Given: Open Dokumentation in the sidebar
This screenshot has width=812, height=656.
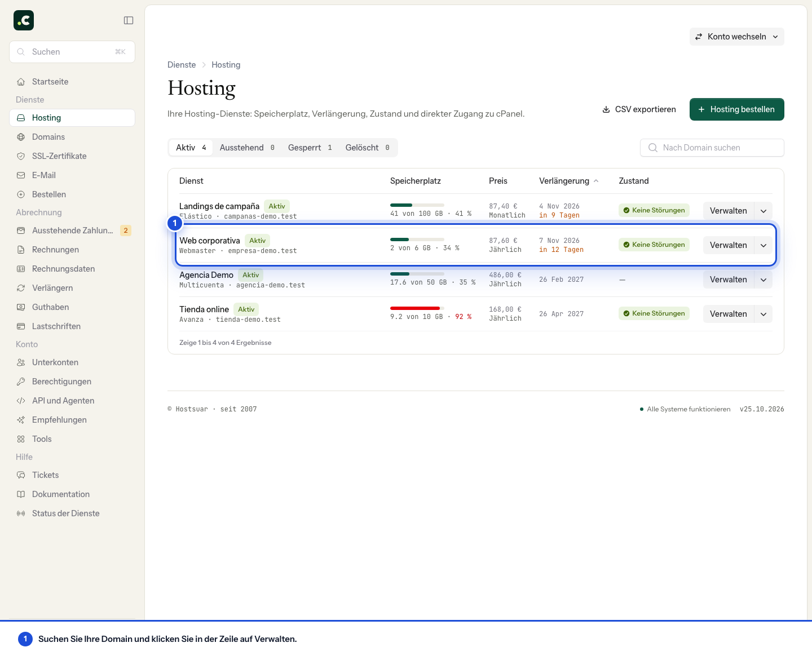Looking at the screenshot, I should coord(72,494).
